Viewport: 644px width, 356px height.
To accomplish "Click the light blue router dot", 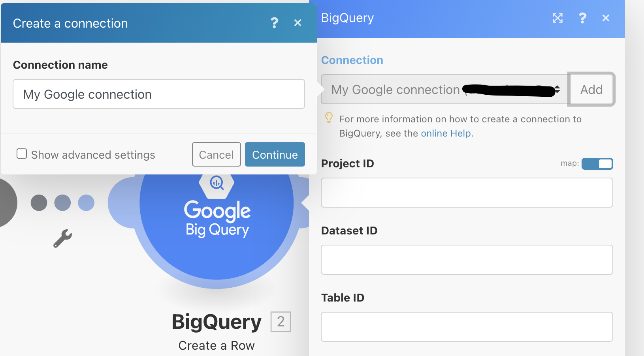I will [x=86, y=203].
